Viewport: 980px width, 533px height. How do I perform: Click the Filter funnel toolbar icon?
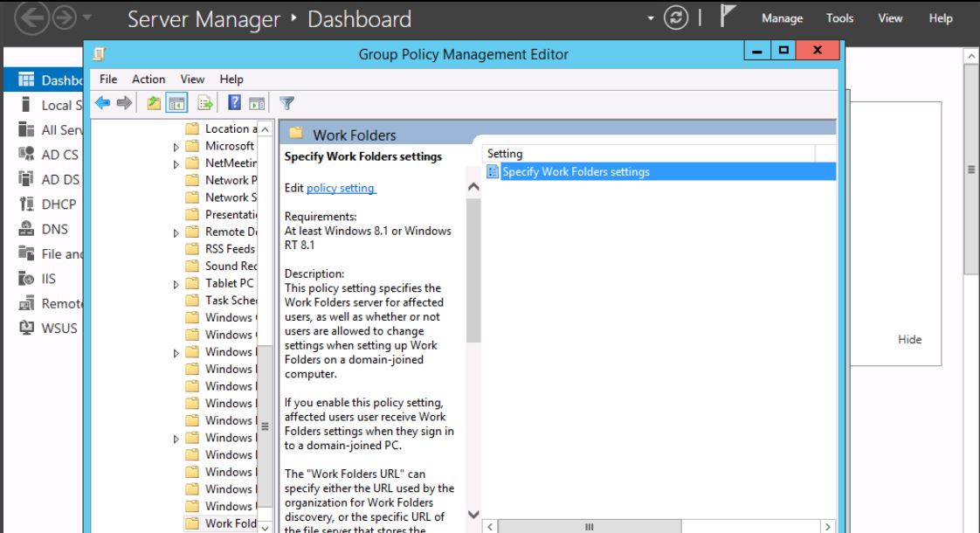[286, 103]
